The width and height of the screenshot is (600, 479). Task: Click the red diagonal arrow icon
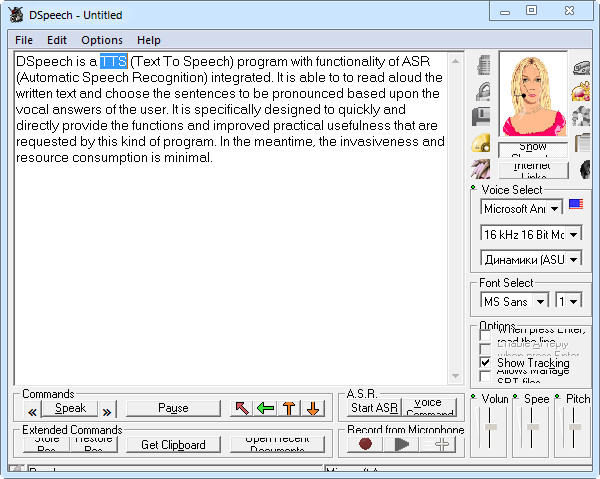241,408
